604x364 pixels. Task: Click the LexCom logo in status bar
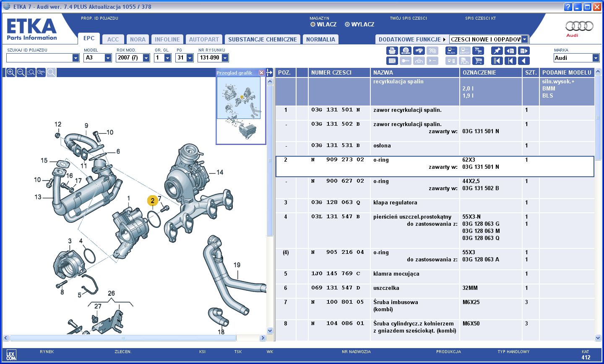(11, 356)
